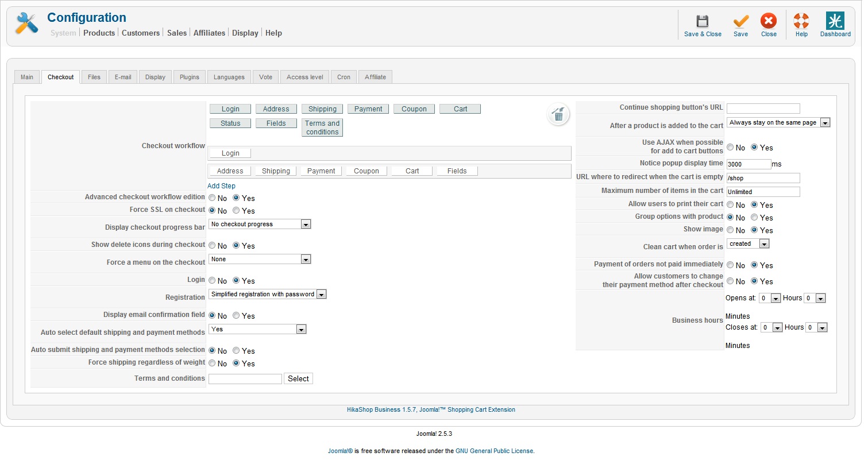Click the Status workflow block
The height and width of the screenshot is (468, 868).
tap(230, 123)
